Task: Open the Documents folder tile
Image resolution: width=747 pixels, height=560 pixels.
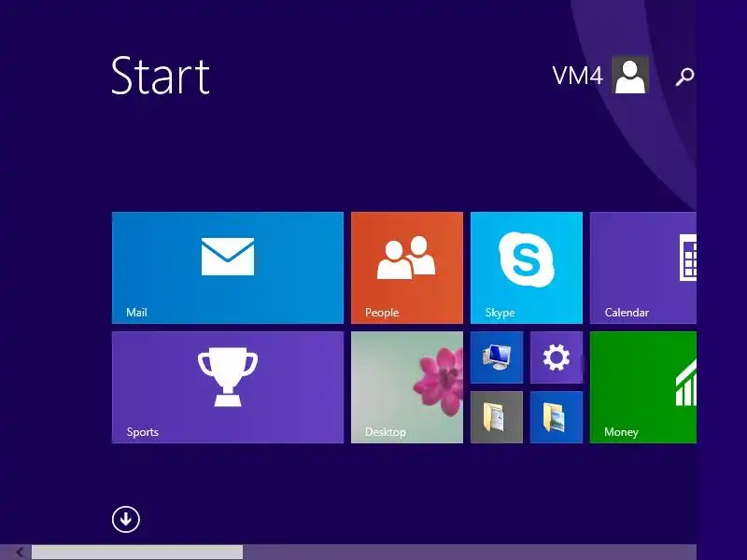Action: pyautogui.click(x=497, y=417)
